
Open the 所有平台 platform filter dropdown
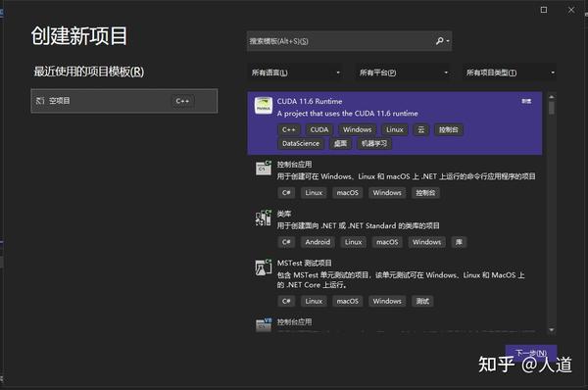(403, 73)
